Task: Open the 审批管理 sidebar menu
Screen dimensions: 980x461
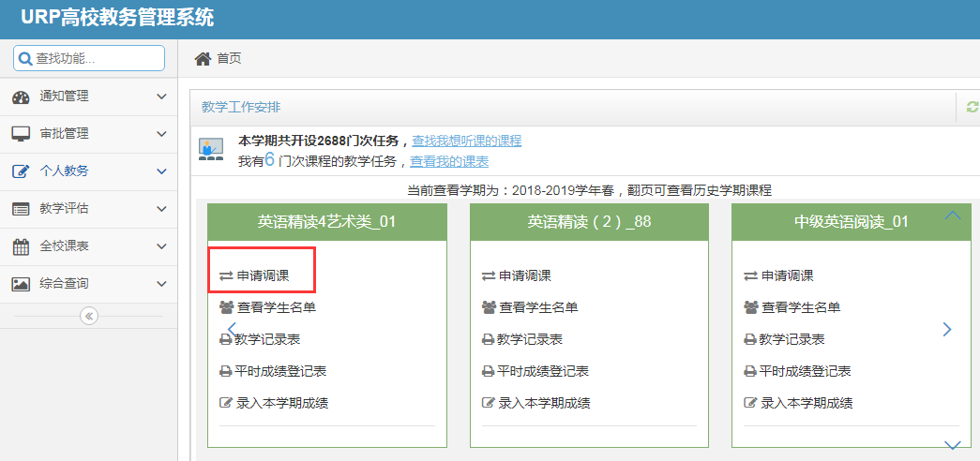Action: (89, 134)
